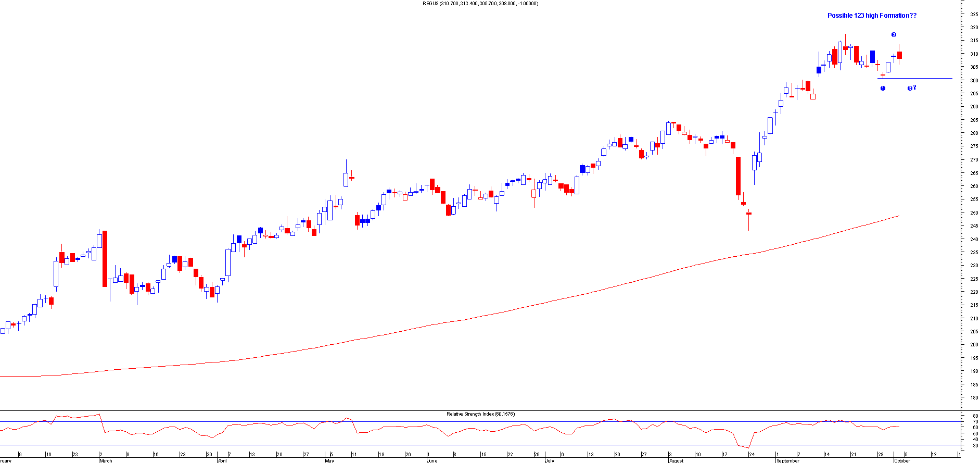Click the September label on date axis
This screenshot has width=980, height=463.
coord(787,460)
